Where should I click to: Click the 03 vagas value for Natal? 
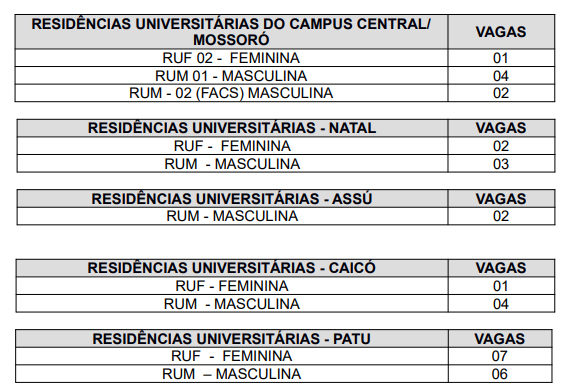tap(501, 164)
